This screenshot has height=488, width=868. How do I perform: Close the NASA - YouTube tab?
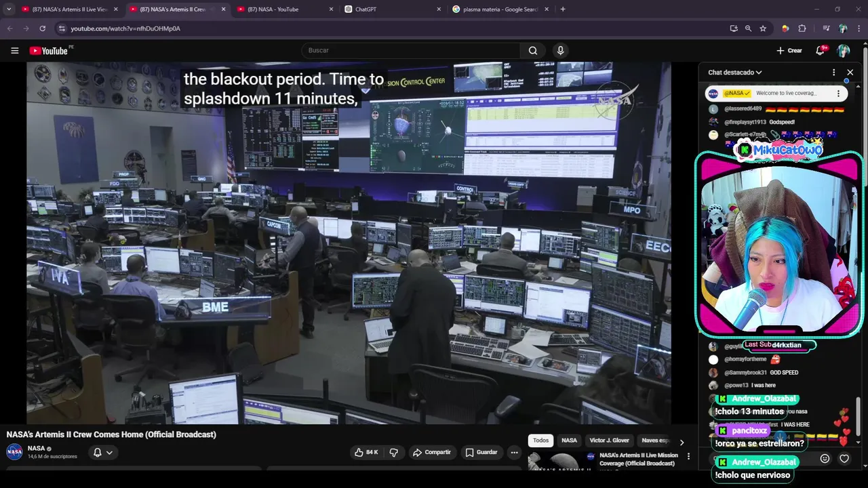click(x=331, y=9)
